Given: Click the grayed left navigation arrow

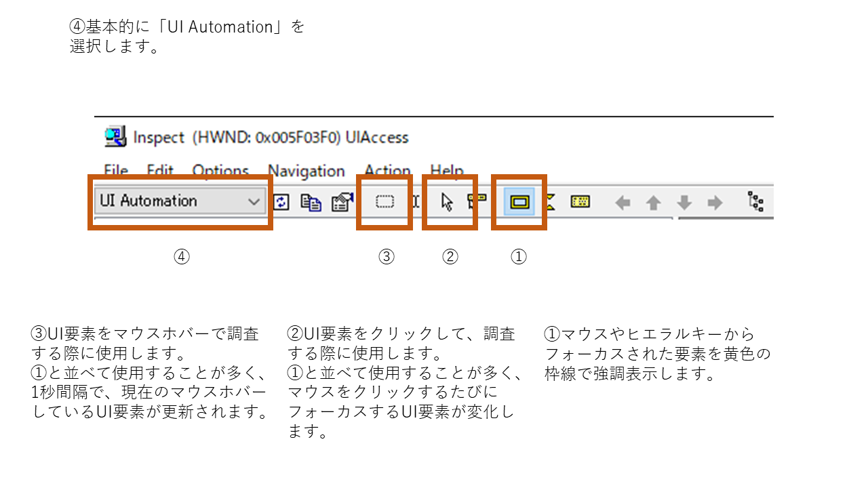Looking at the screenshot, I should pyautogui.click(x=623, y=203).
